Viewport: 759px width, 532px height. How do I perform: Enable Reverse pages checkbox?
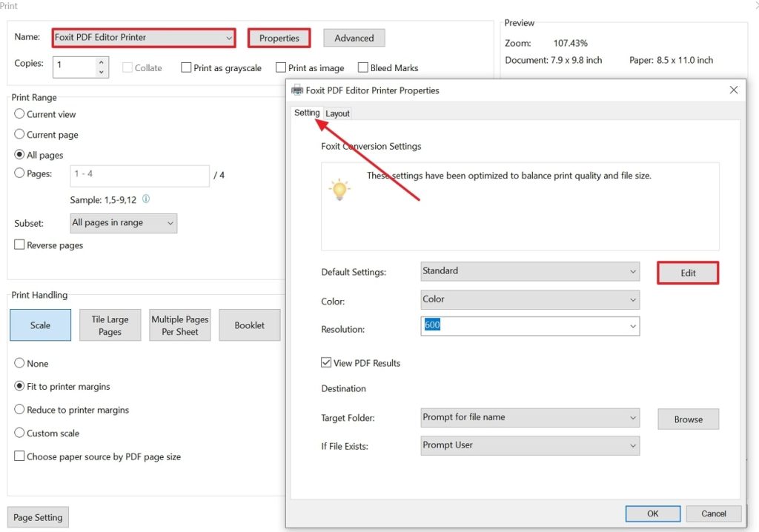click(19, 245)
